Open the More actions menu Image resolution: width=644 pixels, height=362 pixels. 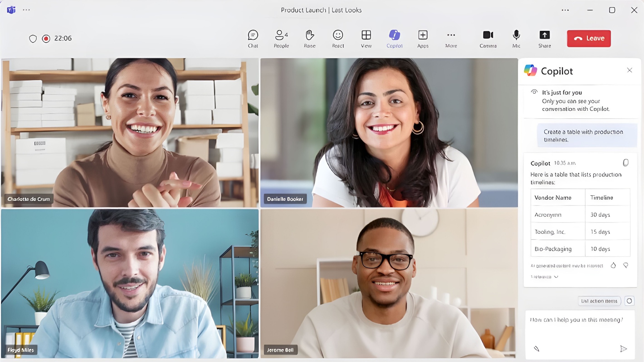pyautogui.click(x=451, y=38)
